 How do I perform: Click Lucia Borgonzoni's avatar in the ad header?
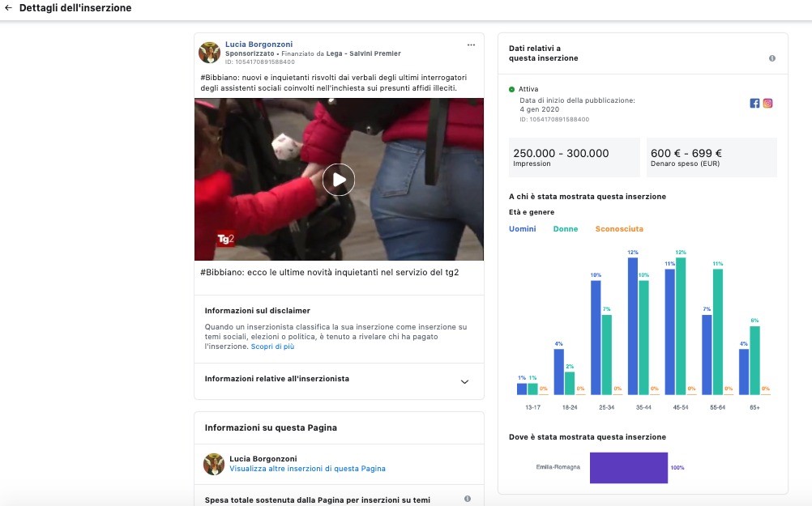point(210,53)
